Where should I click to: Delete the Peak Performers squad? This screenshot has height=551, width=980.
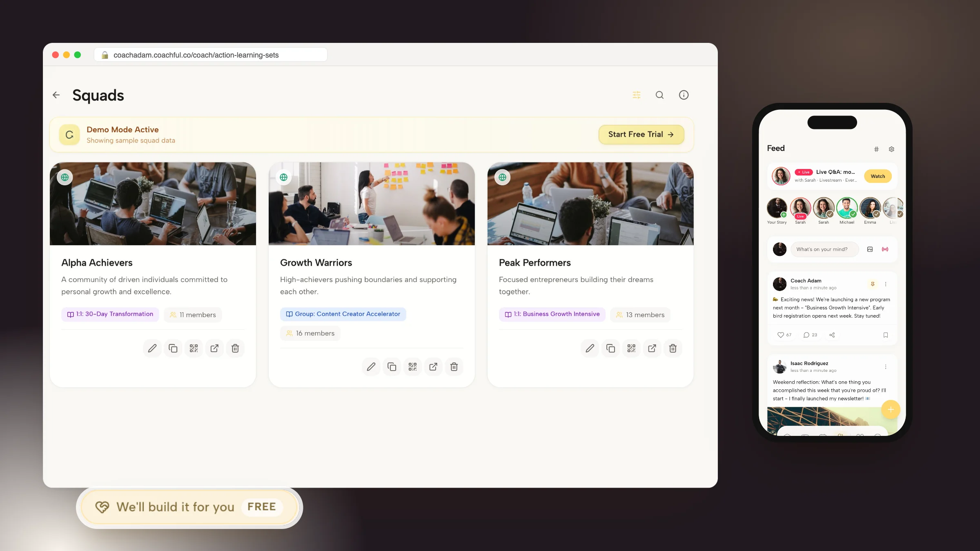click(673, 348)
